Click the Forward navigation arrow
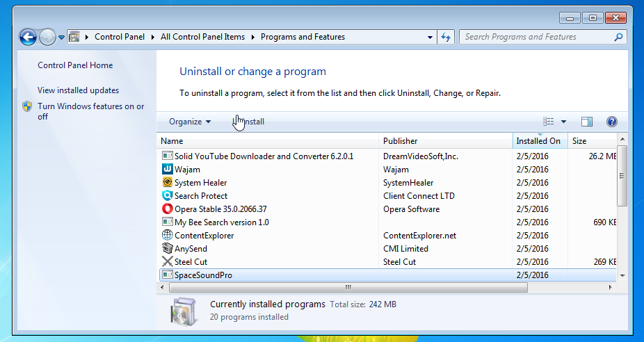The width and height of the screenshot is (644, 342). (47, 38)
